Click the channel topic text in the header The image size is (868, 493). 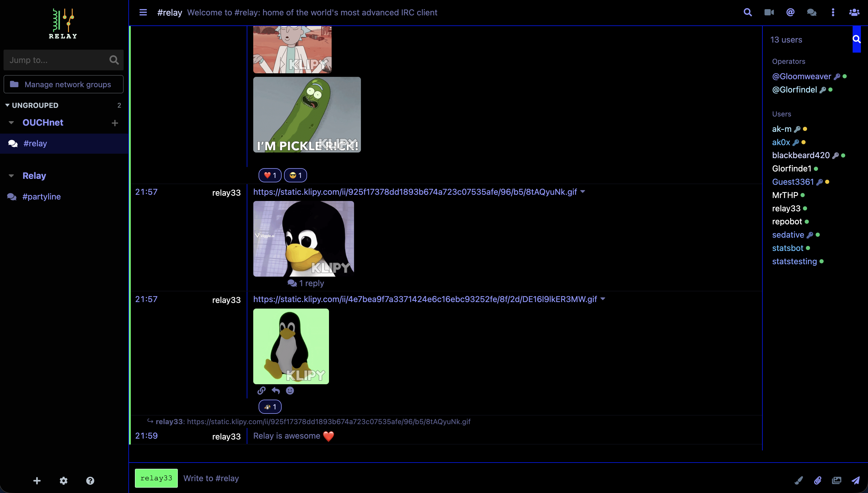pyautogui.click(x=312, y=12)
